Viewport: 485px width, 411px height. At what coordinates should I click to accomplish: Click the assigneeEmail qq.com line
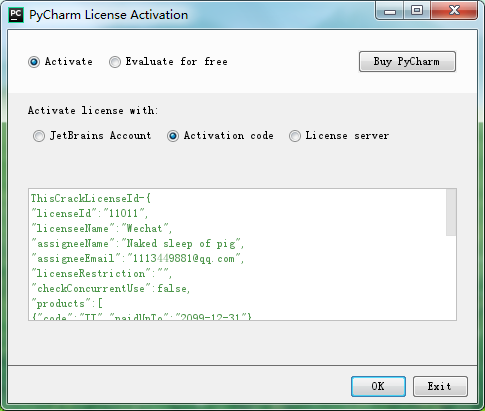pos(137,259)
